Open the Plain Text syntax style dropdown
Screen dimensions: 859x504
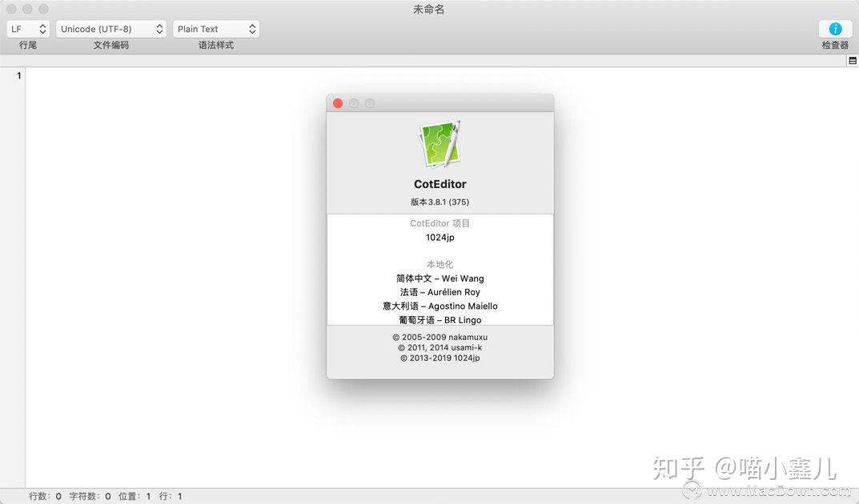(x=215, y=28)
